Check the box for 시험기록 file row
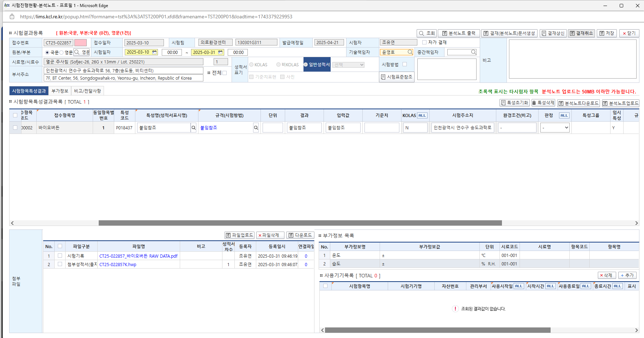644x338 pixels. coord(60,256)
